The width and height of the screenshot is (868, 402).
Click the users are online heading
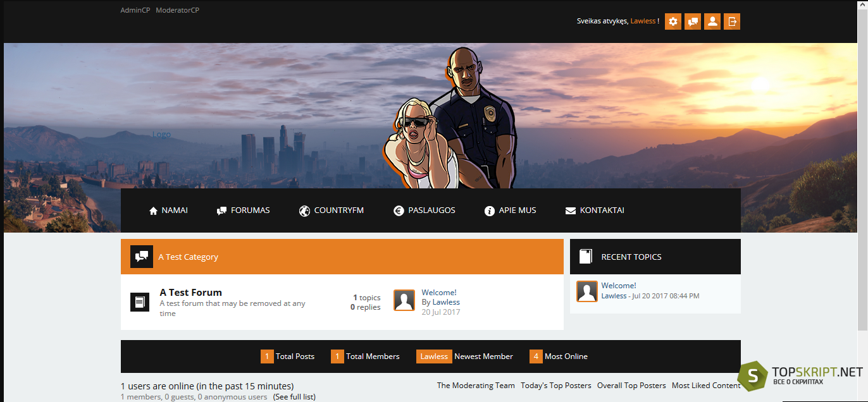pyautogui.click(x=207, y=386)
